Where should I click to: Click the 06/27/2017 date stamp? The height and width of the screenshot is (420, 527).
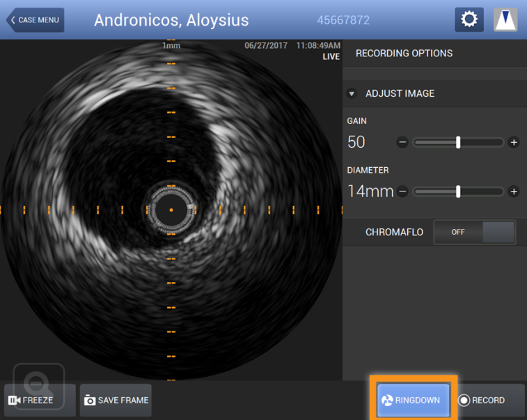point(266,45)
